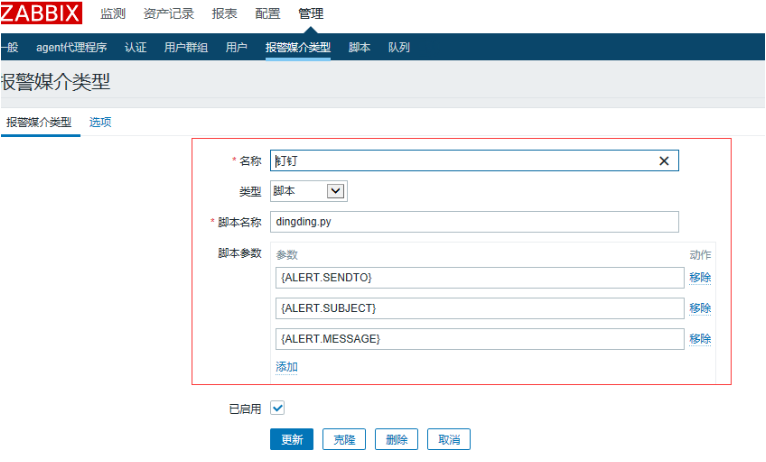The height and width of the screenshot is (462, 766).
Task: Click the 参数 column header
Action: click(287, 255)
